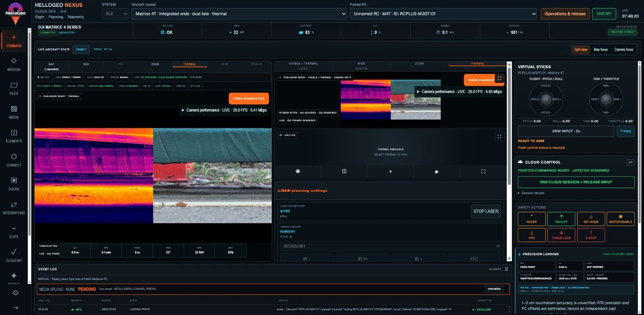The image size is (644, 315).
Task: Select the ZOOM tab in left viewer
Action: [155, 64]
